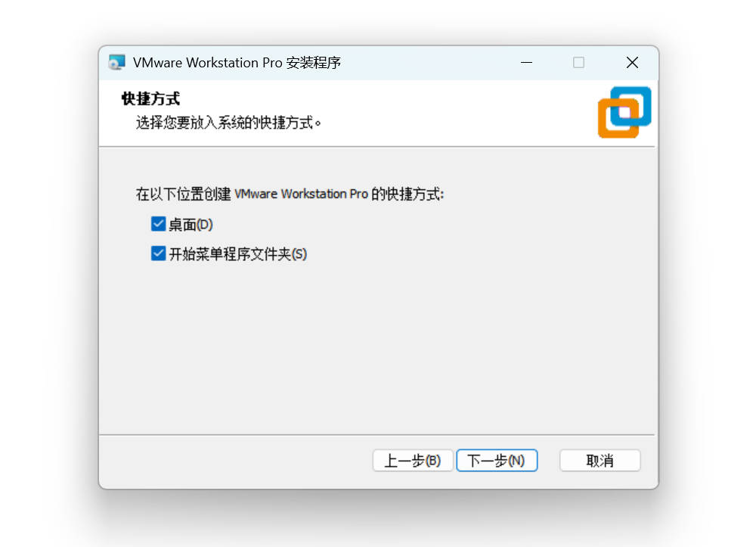Click the 快捷方式 heading text
Image resolution: width=756 pixels, height=547 pixels.
coord(150,98)
